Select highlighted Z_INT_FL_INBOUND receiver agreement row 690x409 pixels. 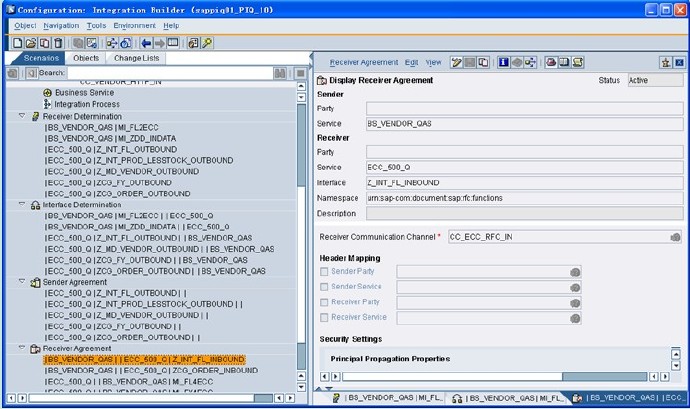144,359
